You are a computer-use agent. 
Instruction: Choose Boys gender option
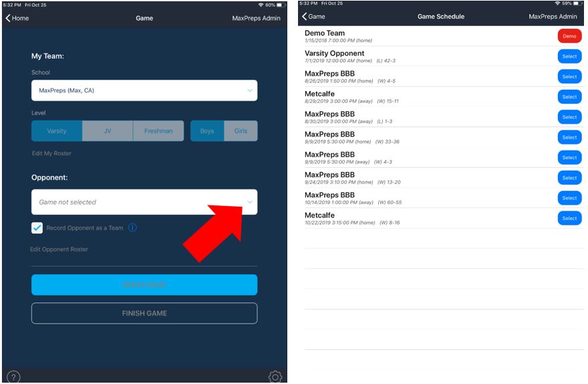pos(207,131)
